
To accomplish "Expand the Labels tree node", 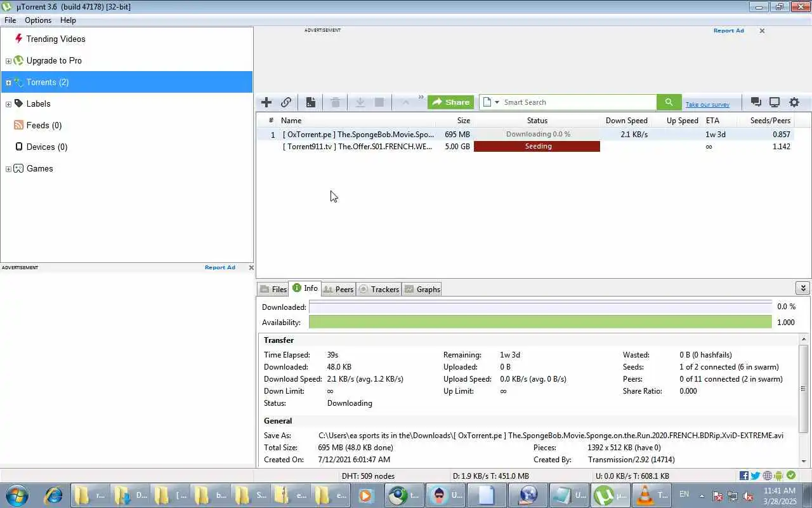I will click(8, 104).
